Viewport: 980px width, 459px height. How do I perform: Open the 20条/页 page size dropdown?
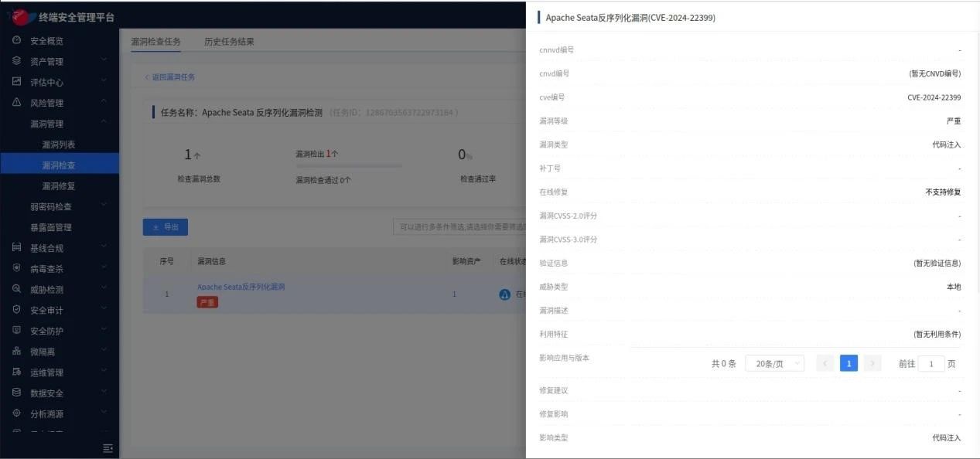point(773,362)
